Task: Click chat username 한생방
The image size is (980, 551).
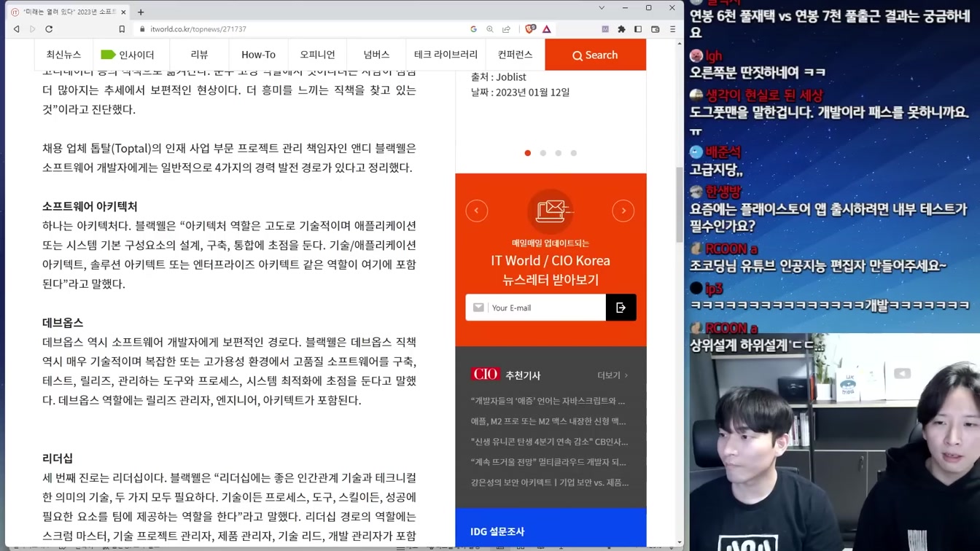Action: pos(723,192)
